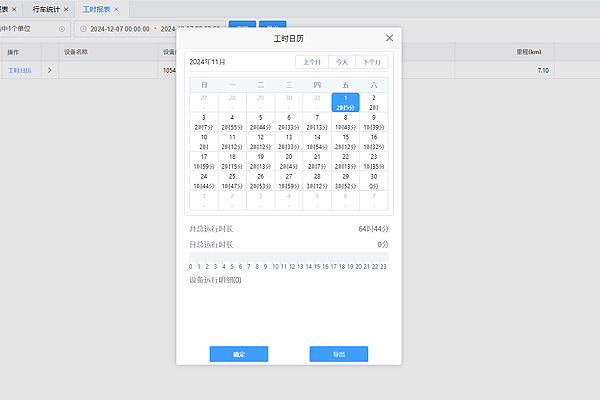Close the 工时日历 dialog with X
This screenshot has width=600, height=400.
click(389, 38)
